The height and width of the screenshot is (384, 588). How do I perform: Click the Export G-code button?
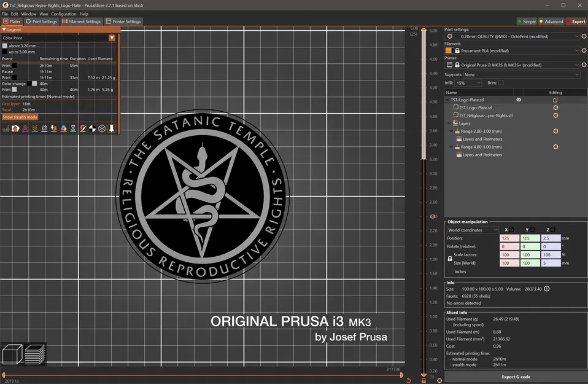[515, 377]
